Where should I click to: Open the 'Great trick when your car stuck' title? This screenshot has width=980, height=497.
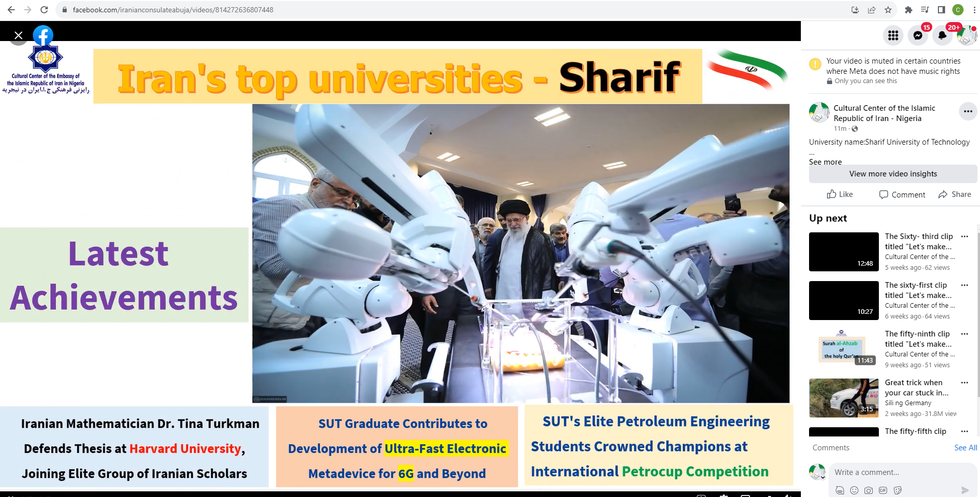pos(916,388)
